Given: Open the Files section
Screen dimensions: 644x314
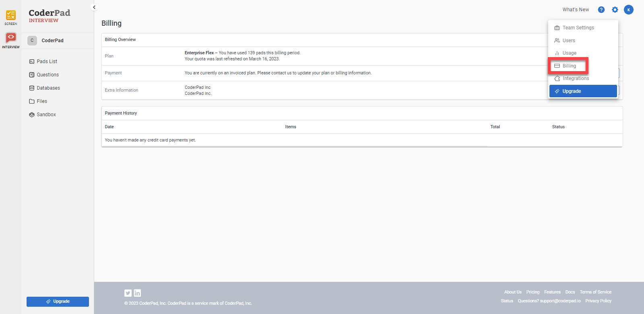Looking at the screenshot, I should [41, 101].
